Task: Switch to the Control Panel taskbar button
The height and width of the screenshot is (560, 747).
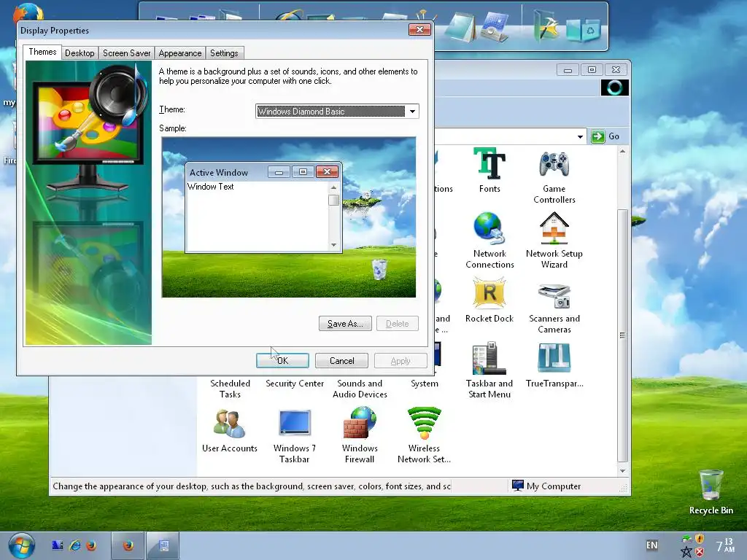Action: [163, 545]
